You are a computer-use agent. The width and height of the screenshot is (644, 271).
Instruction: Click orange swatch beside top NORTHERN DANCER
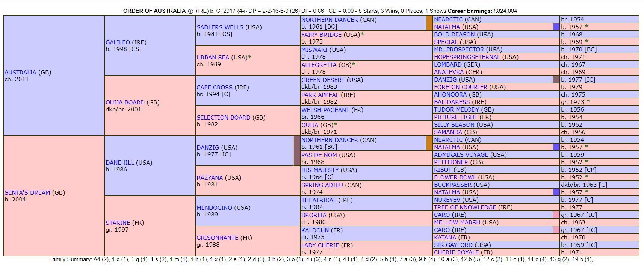tap(429, 23)
